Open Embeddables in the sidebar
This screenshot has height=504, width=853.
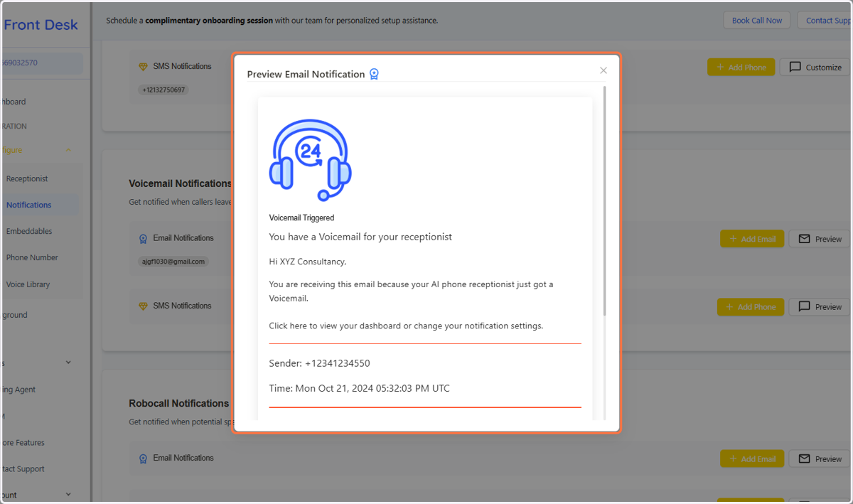[29, 231]
